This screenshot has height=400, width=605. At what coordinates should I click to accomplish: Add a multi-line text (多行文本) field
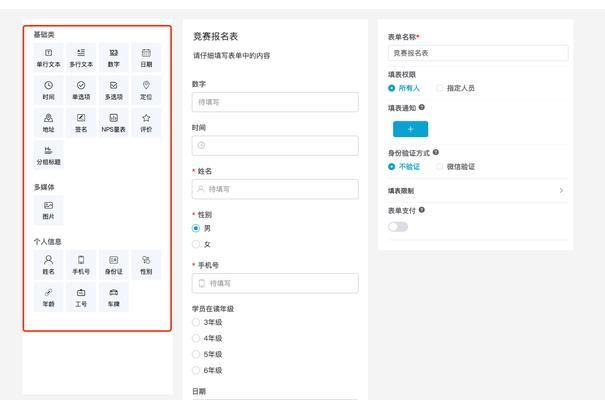tap(81, 58)
